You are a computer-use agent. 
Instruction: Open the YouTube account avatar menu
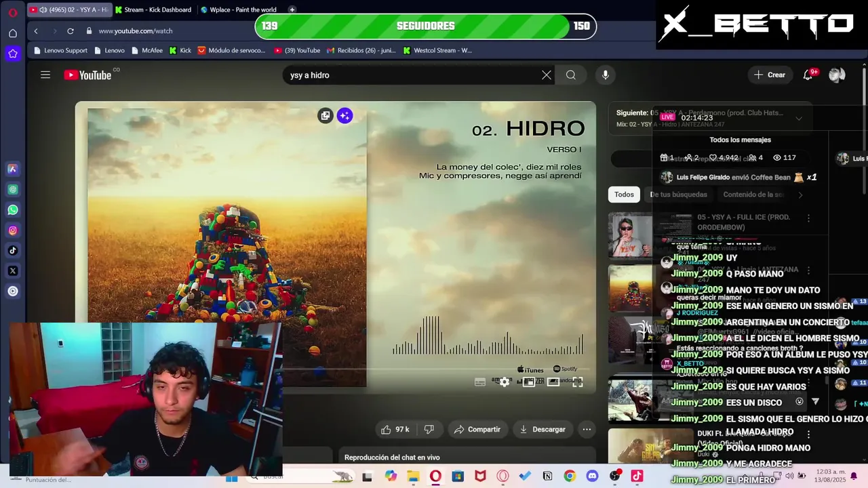tap(837, 75)
